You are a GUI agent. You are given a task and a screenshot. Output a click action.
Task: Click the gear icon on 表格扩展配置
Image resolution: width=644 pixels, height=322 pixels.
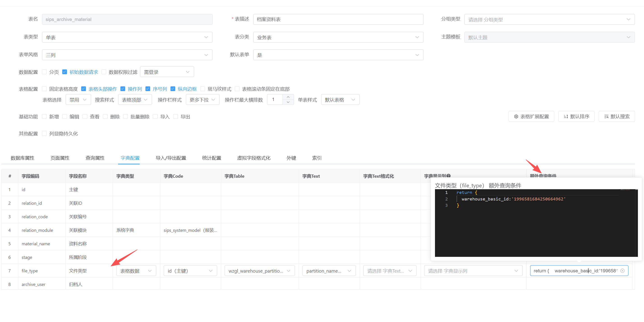click(x=516, y=117)
